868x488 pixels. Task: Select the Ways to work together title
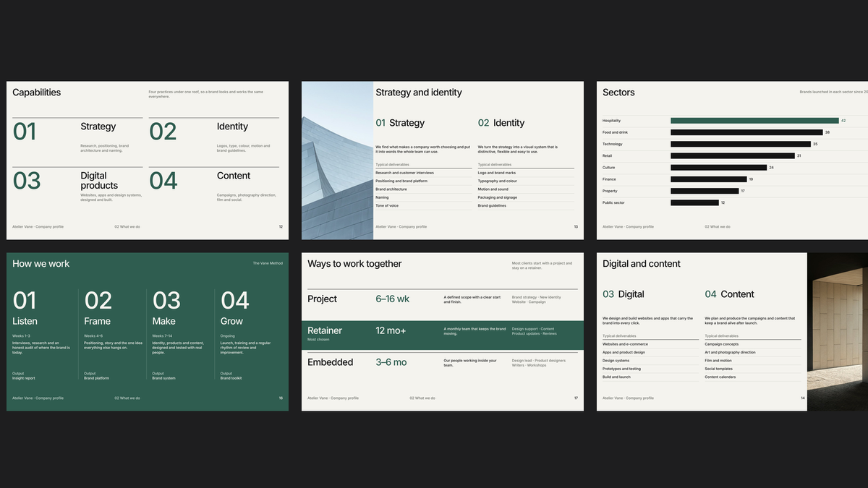pyautogui.click(x=354, y=264)
